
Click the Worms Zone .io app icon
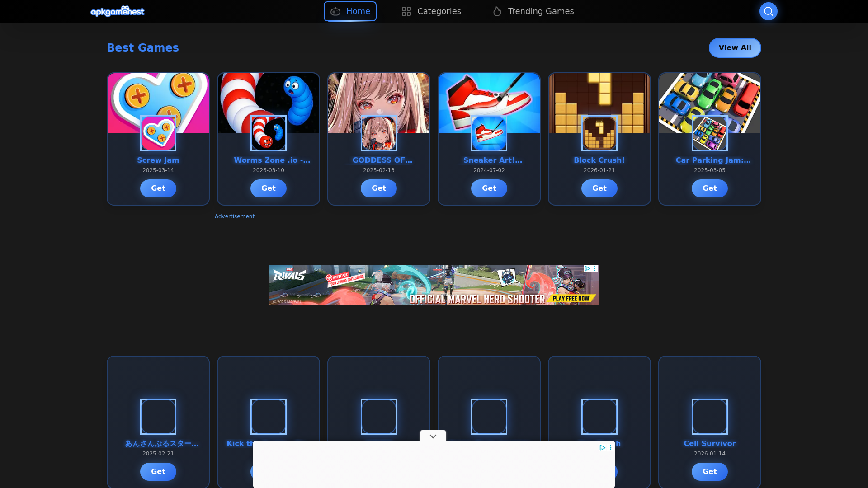(269, 133)
